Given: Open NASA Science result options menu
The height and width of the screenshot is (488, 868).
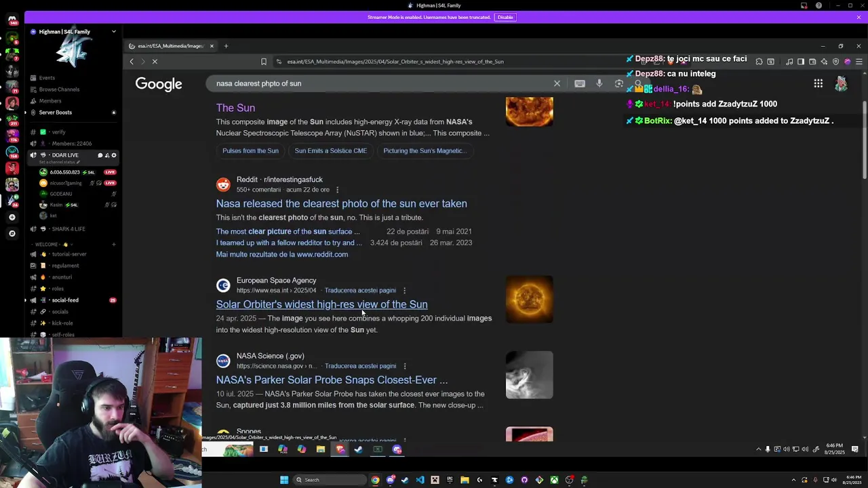Looking at the screenshot, I should tap(404, 366).
